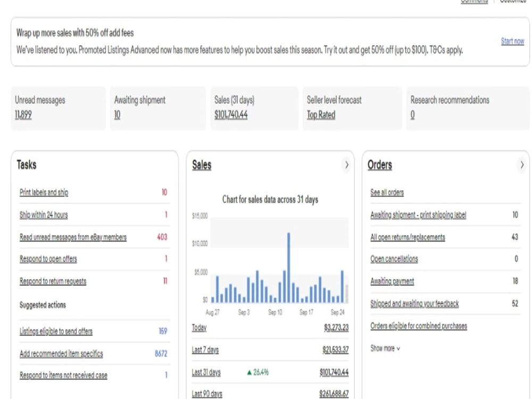Open Awaiting payment orders link
The width and height of the screenshot is (532, 399).
point(392,281)
